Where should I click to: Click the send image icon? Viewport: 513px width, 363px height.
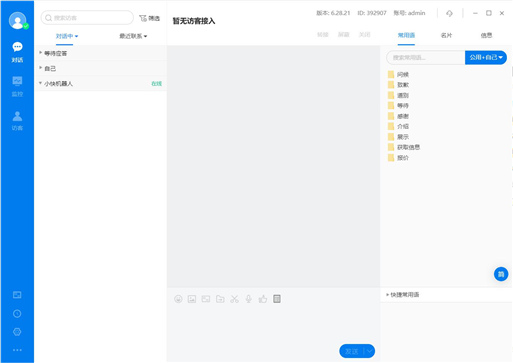tap(192, 299)
